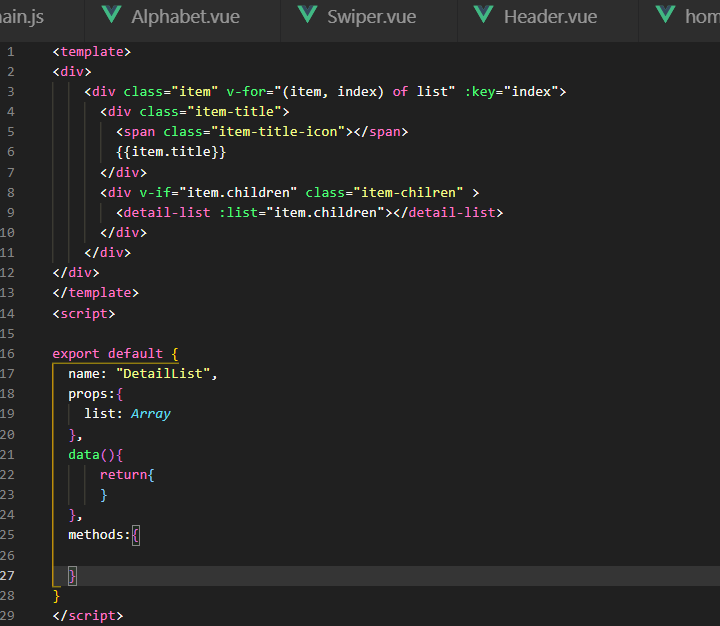
Task: Click the {{item.title}} interpolation
Action: click(171, 152)
